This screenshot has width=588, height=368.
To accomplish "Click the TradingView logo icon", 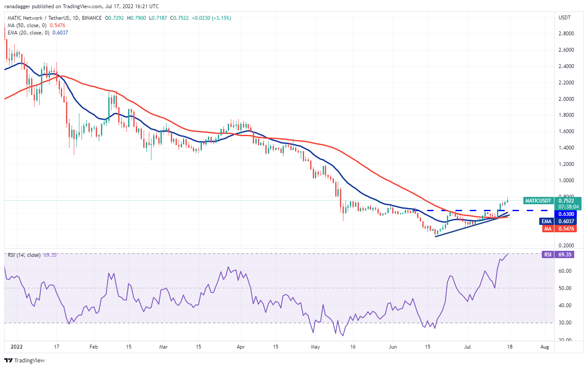I will [x=8, y=360].
